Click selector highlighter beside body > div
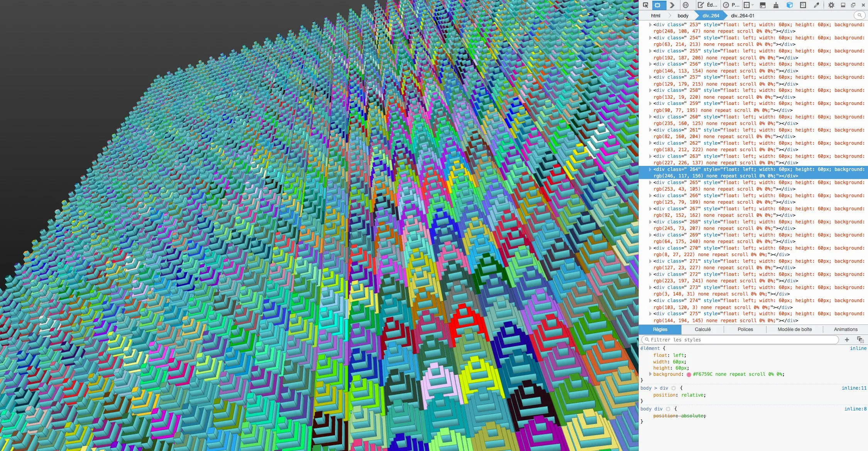This screenshot has height=451, width=868. [673, 388]
